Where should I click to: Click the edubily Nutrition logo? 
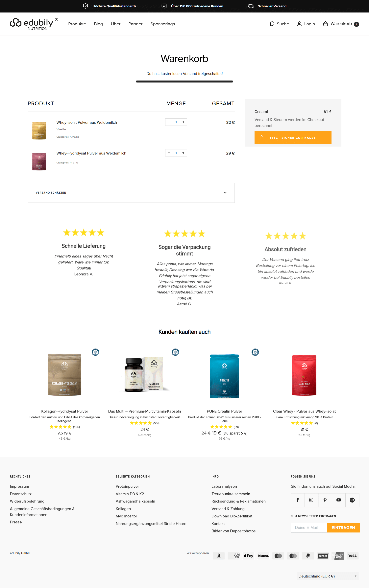[x=34, y=24]
